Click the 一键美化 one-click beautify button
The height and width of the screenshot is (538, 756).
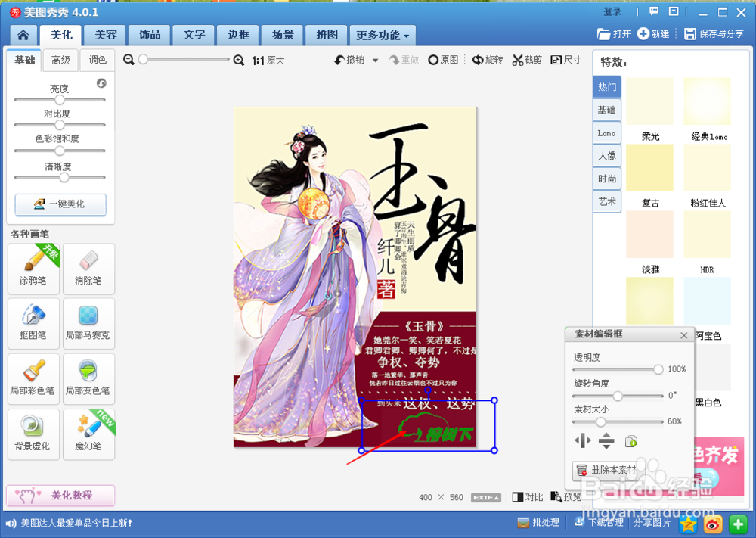60,204
